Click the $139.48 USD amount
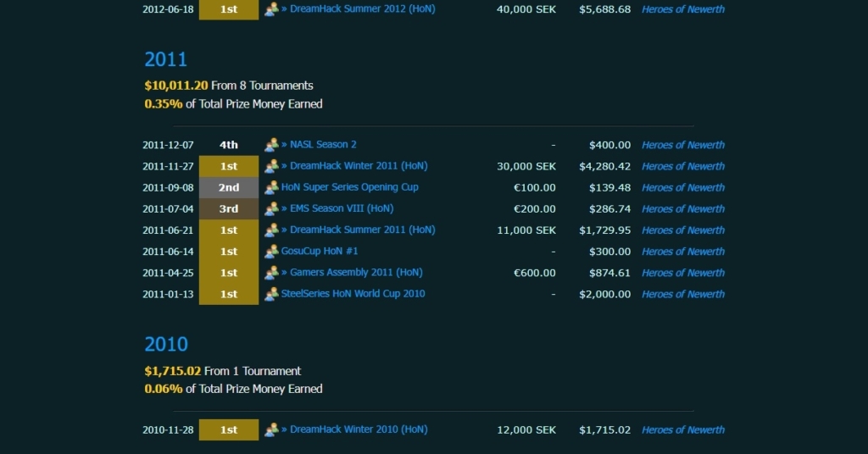 tap(609, 187)
